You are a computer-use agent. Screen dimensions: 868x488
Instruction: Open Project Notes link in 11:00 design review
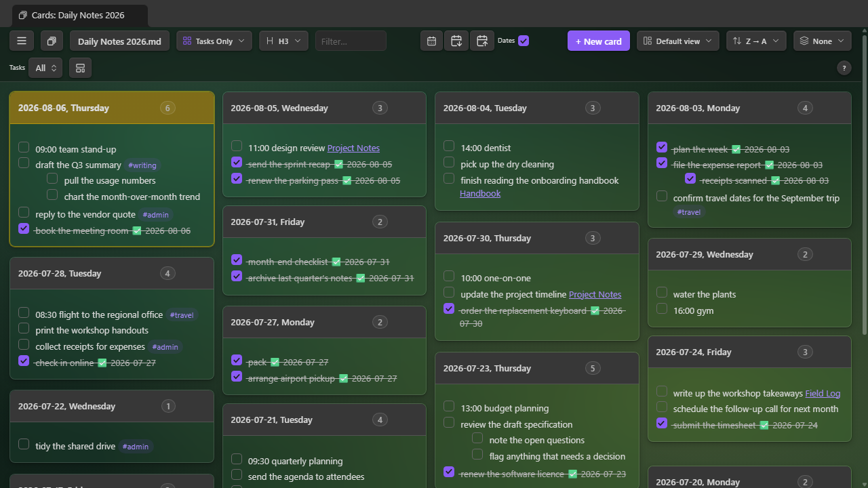pos(353,148)
